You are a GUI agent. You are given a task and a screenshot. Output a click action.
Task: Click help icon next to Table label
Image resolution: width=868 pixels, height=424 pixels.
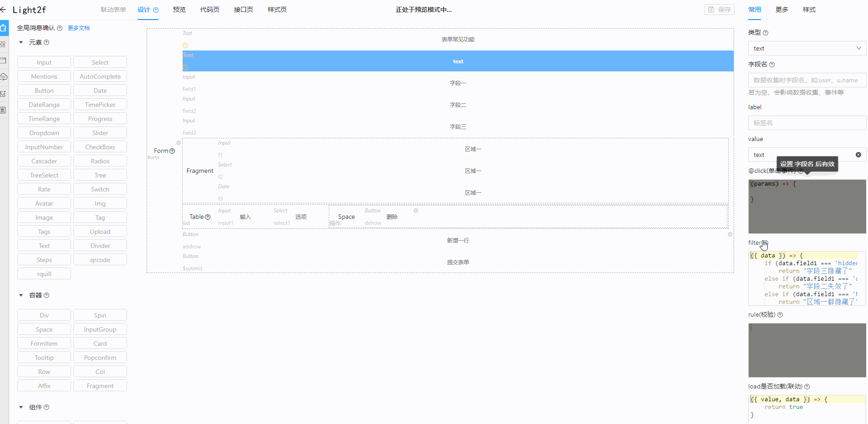pos(208,217)
